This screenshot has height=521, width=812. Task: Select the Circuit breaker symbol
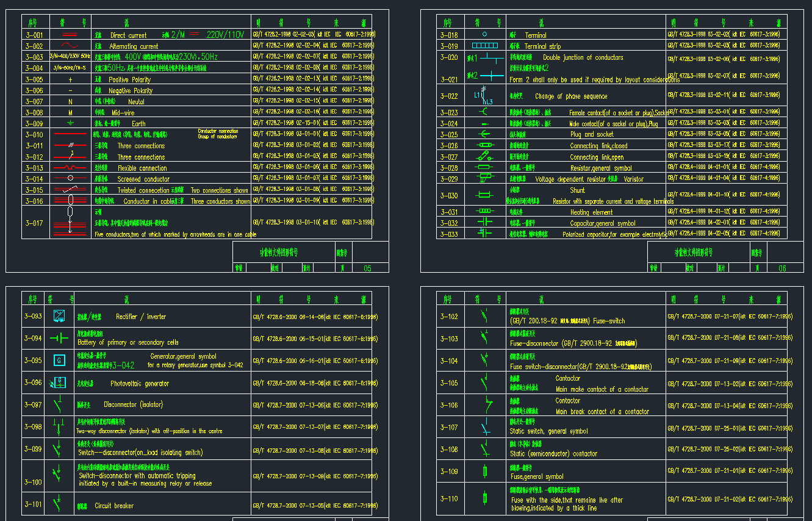59,504
